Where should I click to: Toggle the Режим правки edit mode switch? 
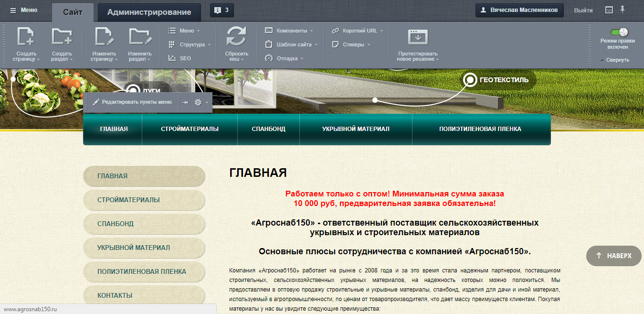619,32
